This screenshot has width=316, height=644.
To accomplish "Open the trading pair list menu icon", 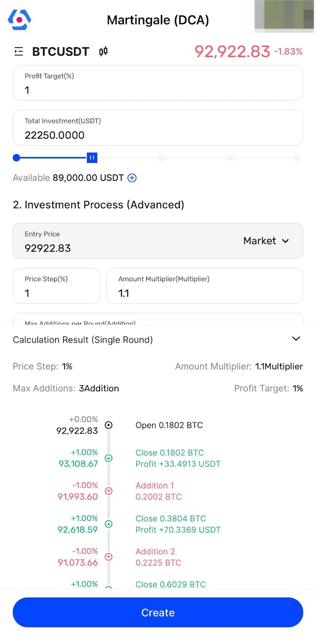I will [x=19, y=51].
